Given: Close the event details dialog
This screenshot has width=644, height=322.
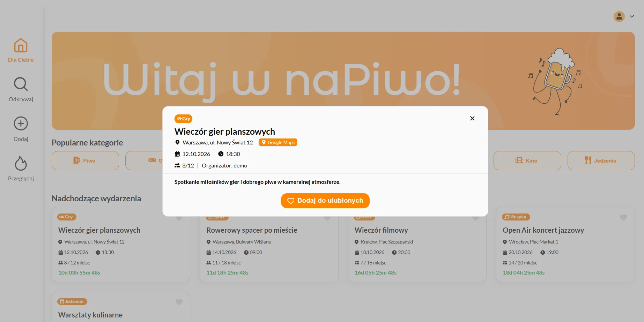Looking at the screenshot, I should [472, 118].
